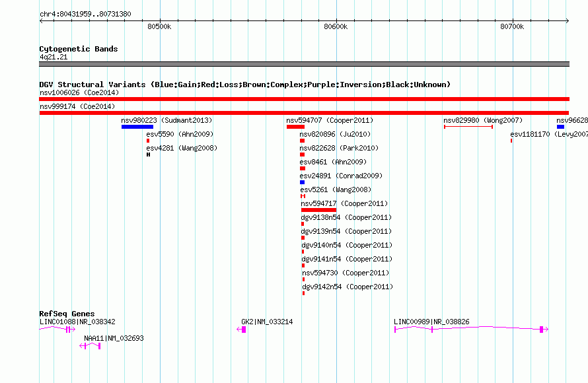Select the NAA11 magenta gene glyph
This screenshot has width=588, height=383.
(x=90, y=346)
